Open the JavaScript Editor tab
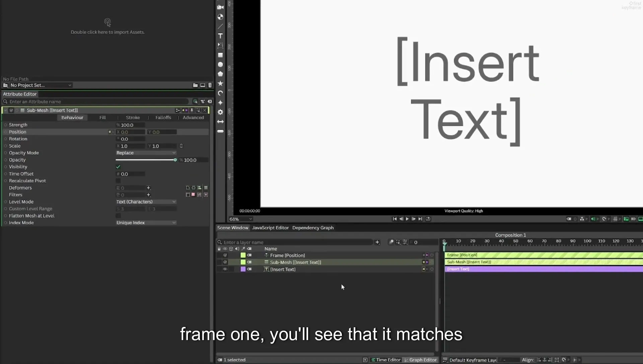Screen dimensions: 643x364 [270, 228]
